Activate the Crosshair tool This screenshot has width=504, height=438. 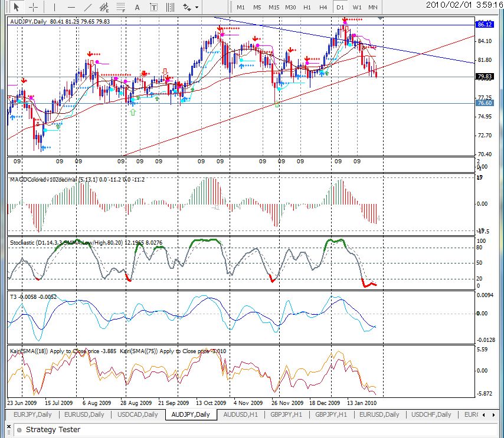(x=34, y=6)
